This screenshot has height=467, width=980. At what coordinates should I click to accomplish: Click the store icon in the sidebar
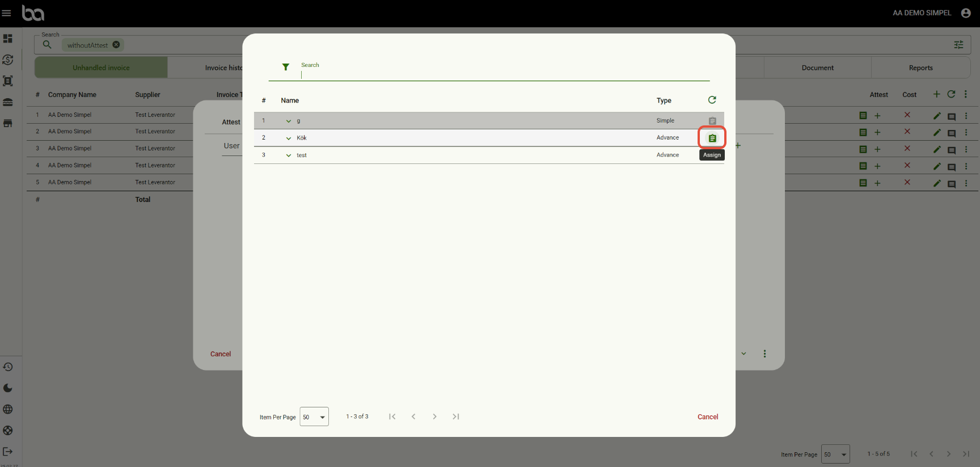pos(8,123)
